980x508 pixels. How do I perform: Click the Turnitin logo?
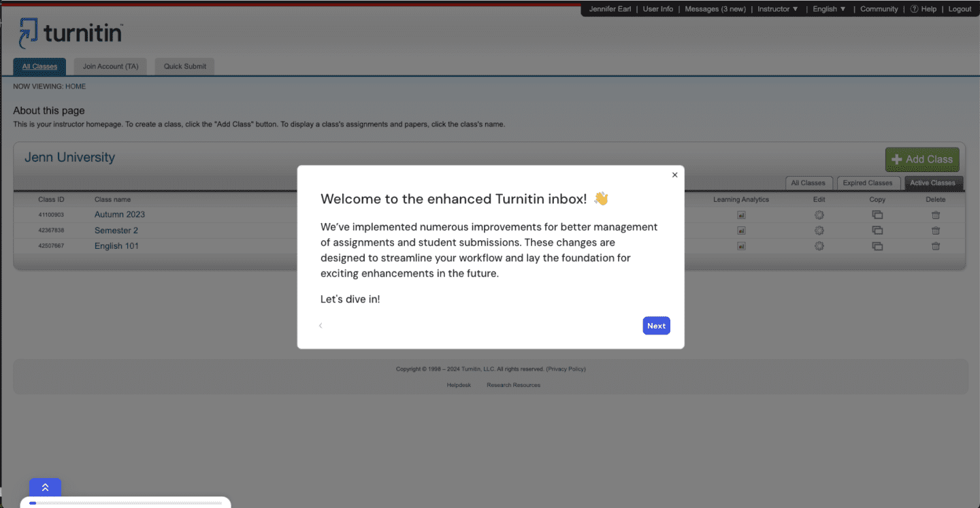[71, 33]
